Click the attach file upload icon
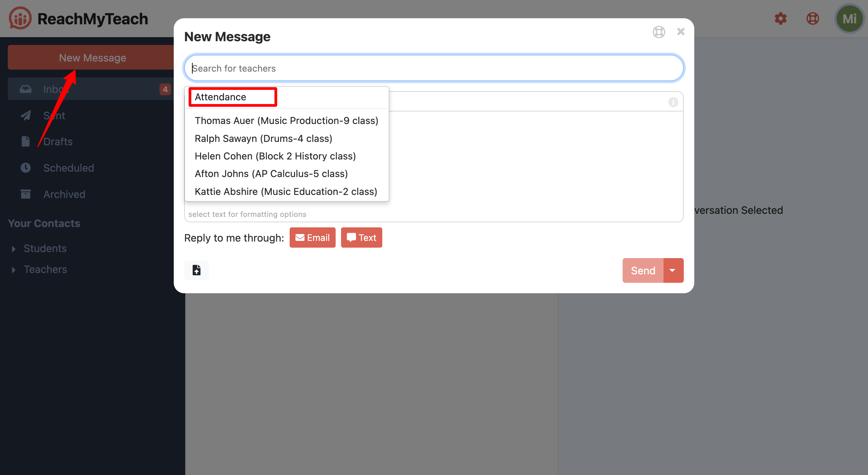Image resolution: width=868 pixels, height=475 pixels. pyautogui.click(x=196, y=270)
